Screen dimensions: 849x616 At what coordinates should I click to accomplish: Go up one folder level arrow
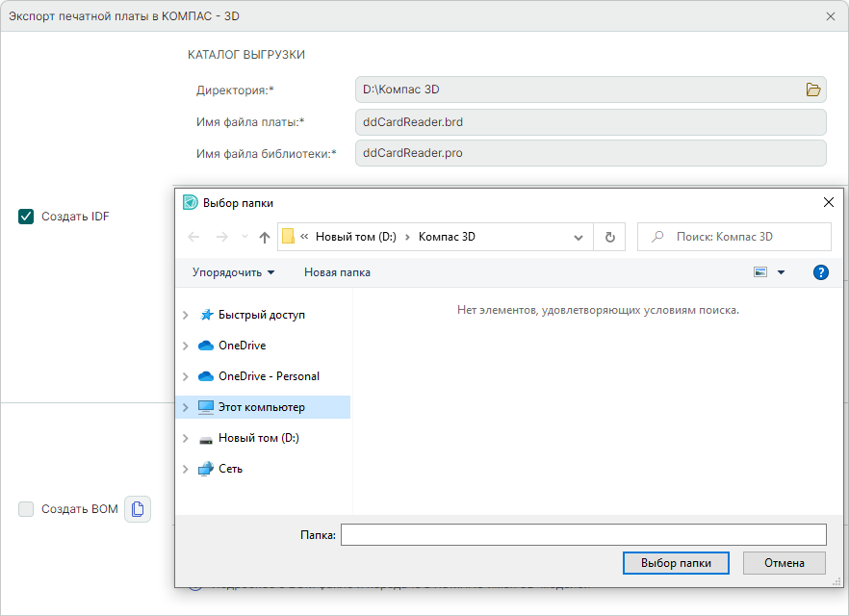(x=265, y=237)
